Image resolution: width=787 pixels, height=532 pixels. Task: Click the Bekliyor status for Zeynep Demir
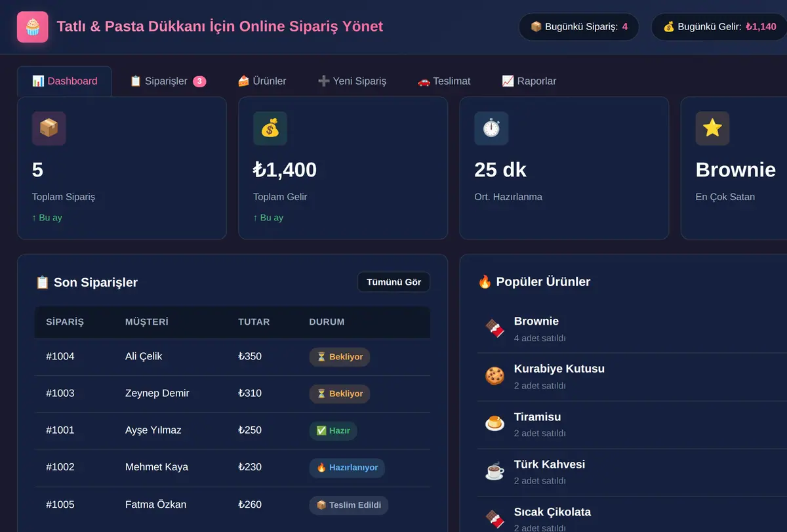pyautogui.click(x=340, y=394)
